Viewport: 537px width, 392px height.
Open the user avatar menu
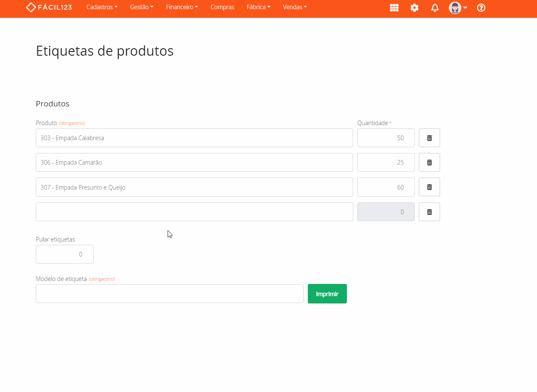(x=455, y=7)
